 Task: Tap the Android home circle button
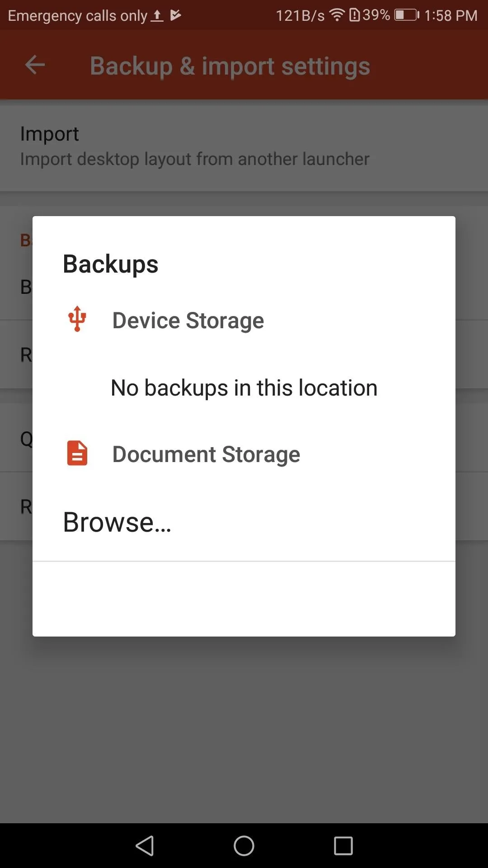pos(244,845)
